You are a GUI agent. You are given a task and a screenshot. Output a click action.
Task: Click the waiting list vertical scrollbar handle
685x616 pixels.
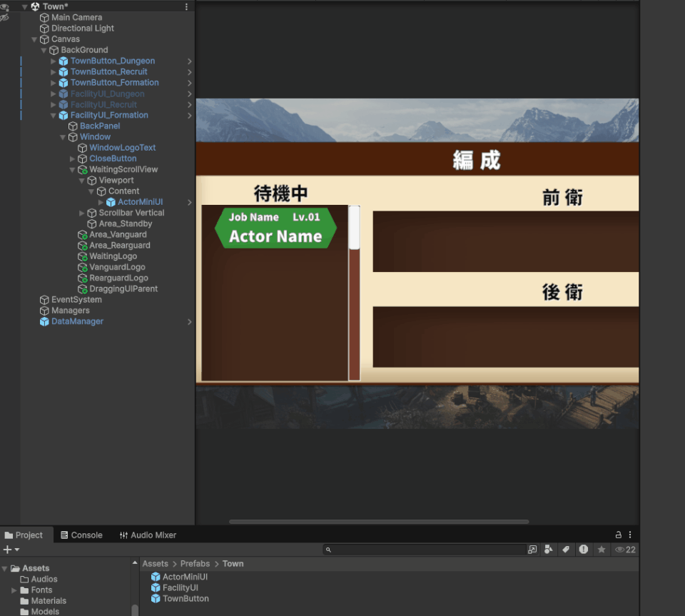point(354,228)
